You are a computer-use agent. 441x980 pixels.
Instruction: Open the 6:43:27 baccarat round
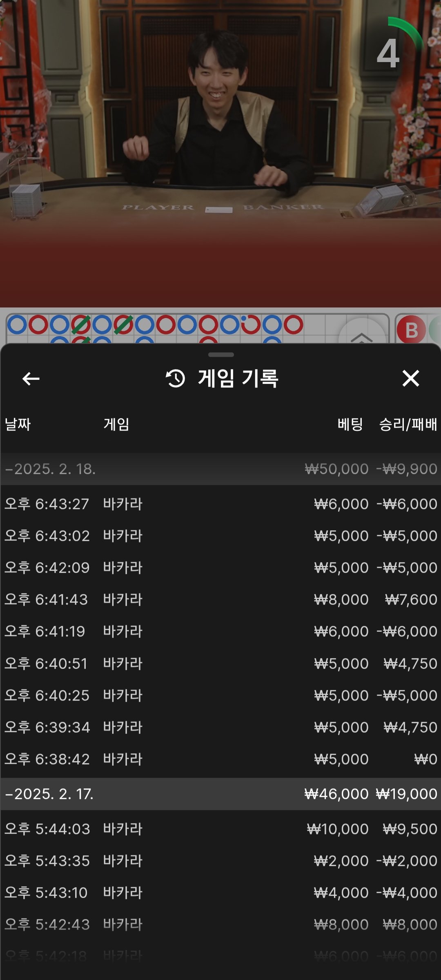[x=220, y=504]
